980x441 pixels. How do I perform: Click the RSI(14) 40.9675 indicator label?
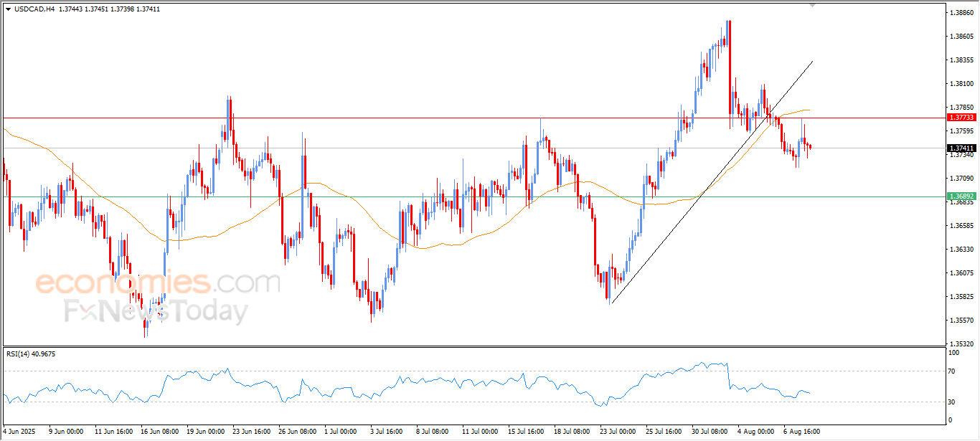pyautogui.click(x=31, y=354)
